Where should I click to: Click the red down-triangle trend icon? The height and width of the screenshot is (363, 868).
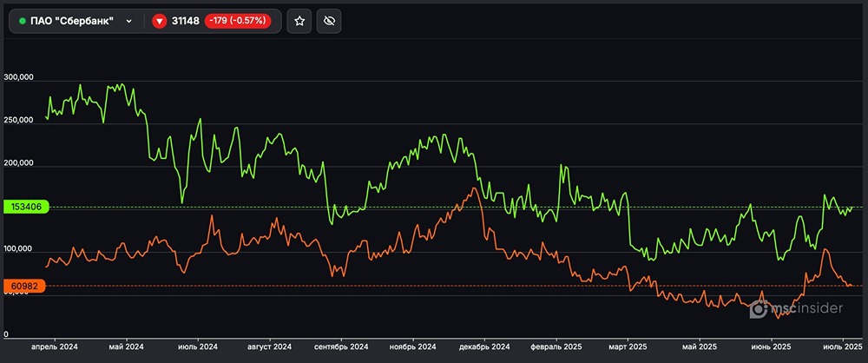[x=159, y=21]
